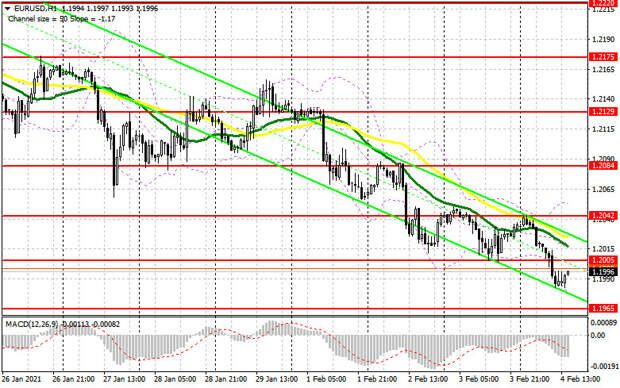Screen dimensions: 620x388
Task: Click the MACD scale value 0.00089
Action: coord(603,323)
